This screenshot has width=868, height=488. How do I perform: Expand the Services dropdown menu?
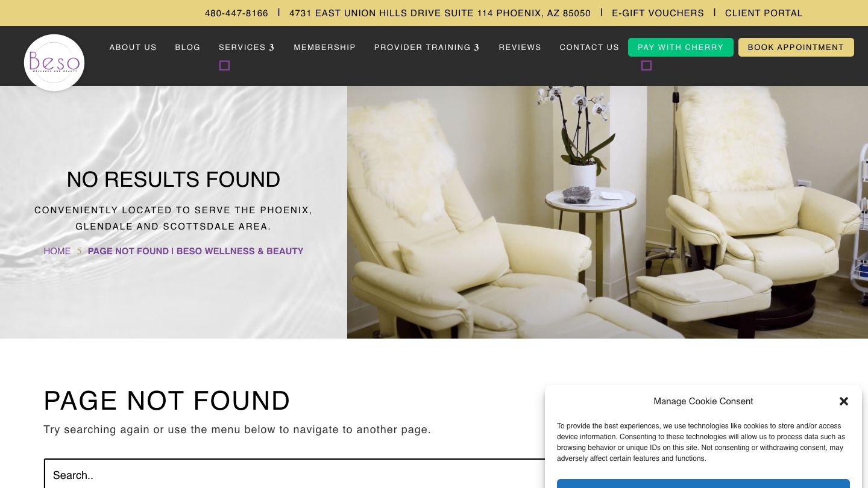247,47
